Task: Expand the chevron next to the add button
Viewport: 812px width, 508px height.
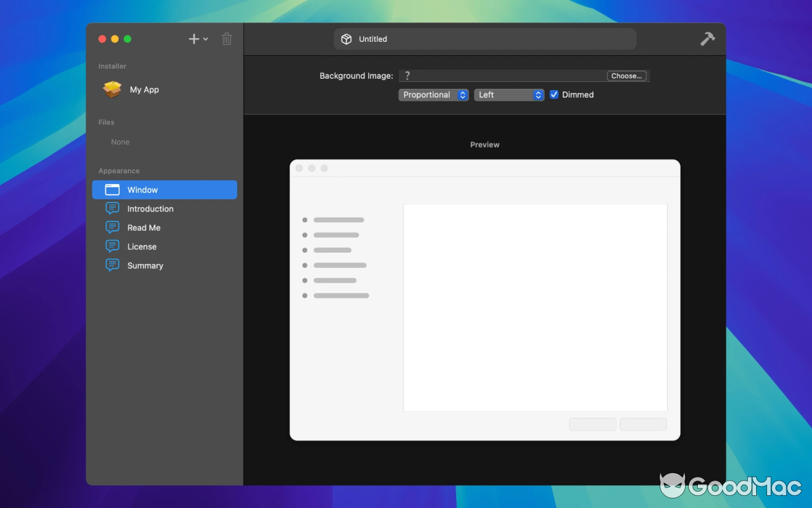Action: [205, 39]
